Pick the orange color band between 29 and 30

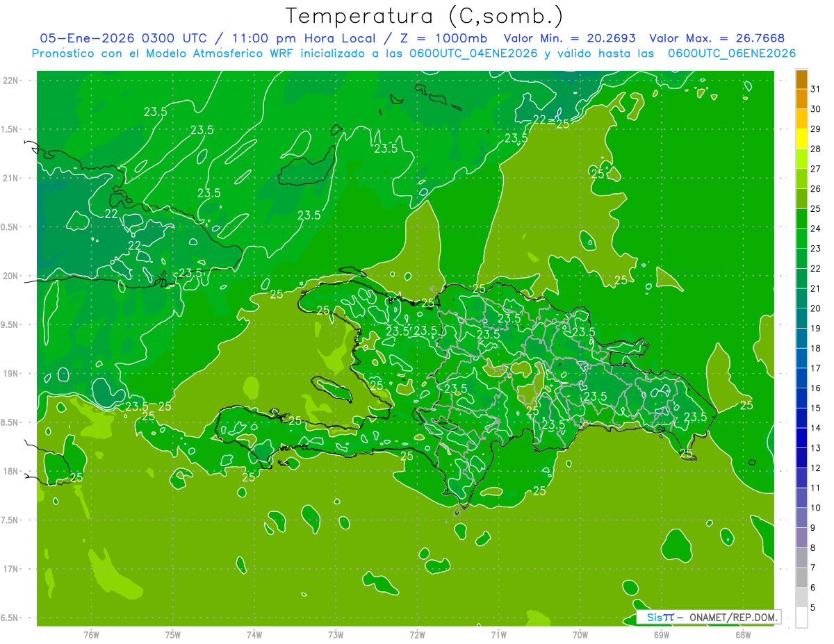(801, 119)
